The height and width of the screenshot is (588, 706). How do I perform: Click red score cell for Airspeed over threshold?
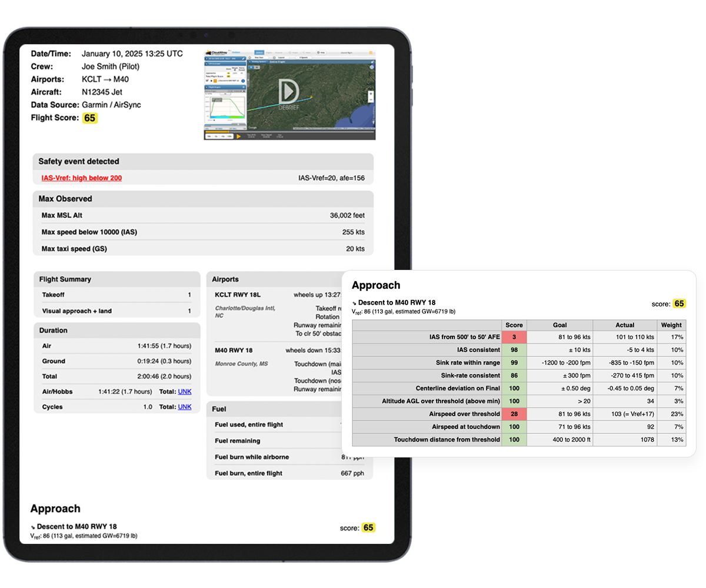click(514, 414)
